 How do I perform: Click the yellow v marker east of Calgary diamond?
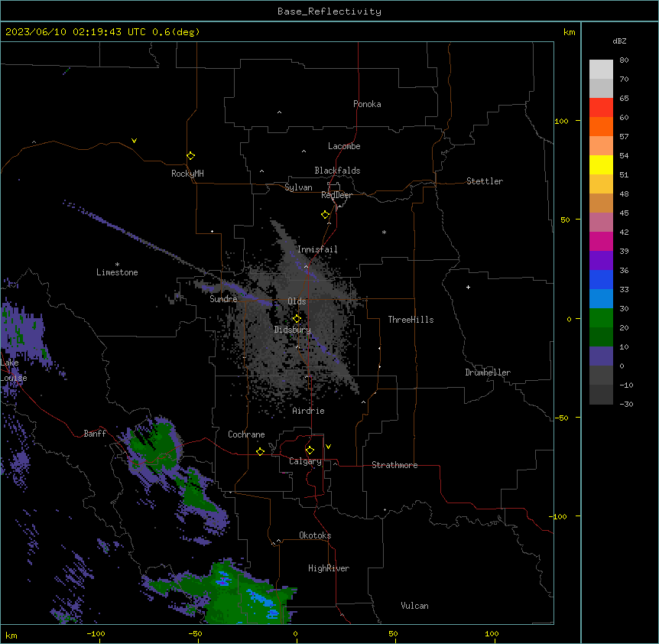328,447
